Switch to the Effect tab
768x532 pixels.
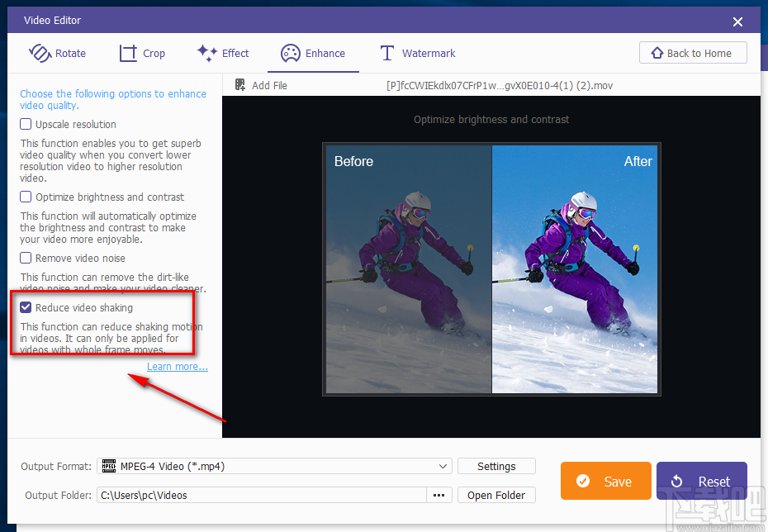[x=223, y=53]
